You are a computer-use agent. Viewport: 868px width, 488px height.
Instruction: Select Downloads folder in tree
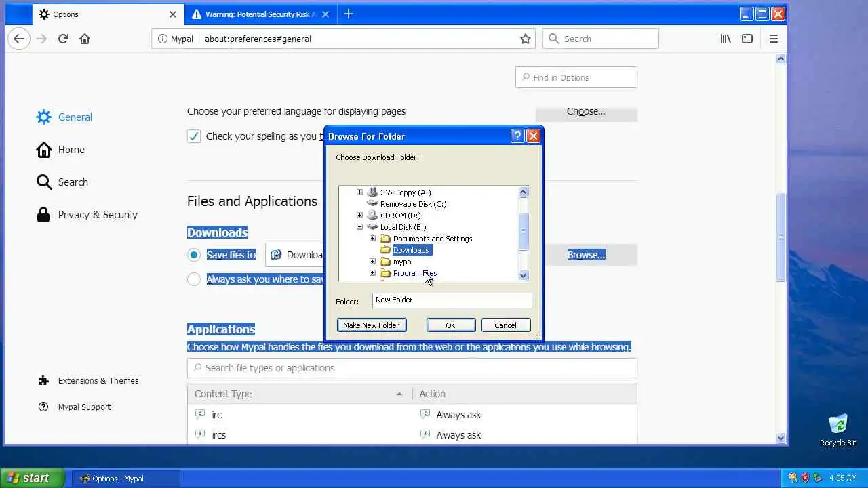point(411,250)
